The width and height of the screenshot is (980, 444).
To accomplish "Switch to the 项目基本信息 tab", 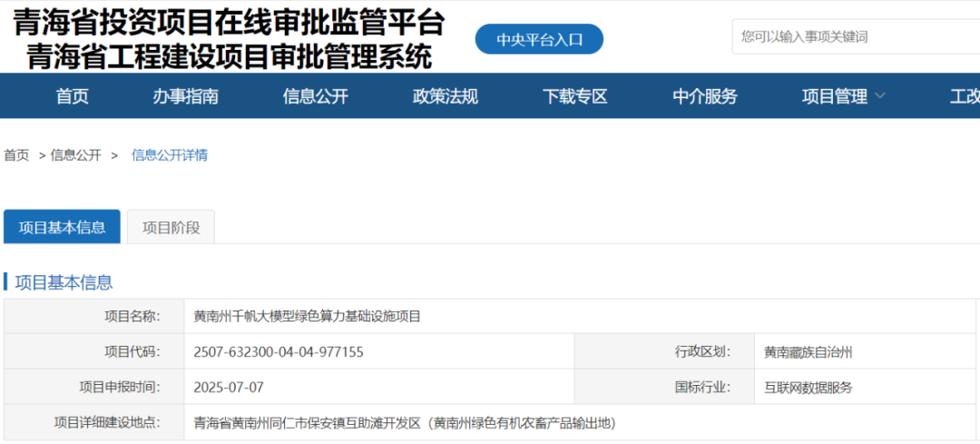I will coord(62,227).
